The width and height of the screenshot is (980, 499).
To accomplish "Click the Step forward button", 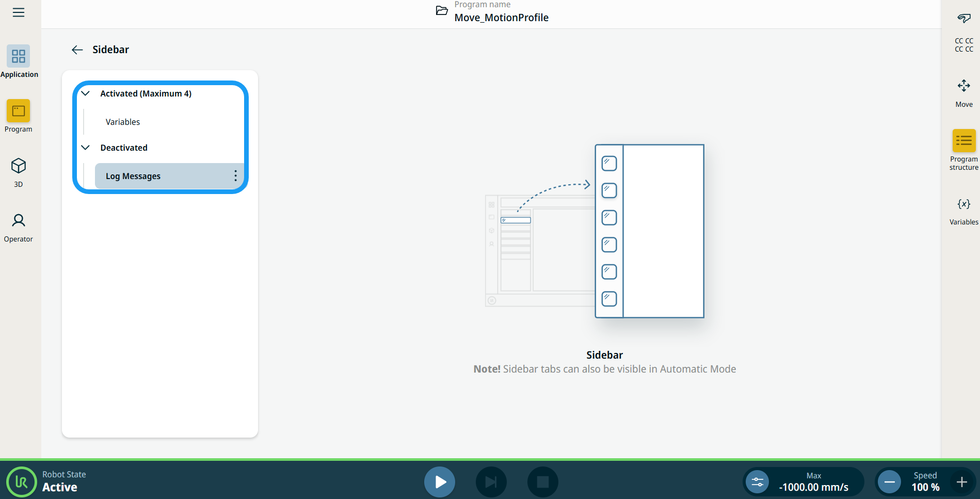I will [x=491, y=482].
